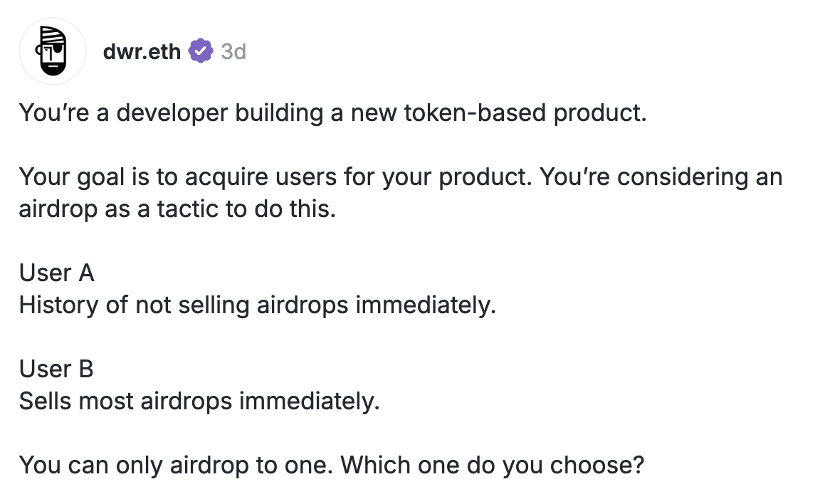Click the word 'developer' in the first sentence

coord(172,113)
